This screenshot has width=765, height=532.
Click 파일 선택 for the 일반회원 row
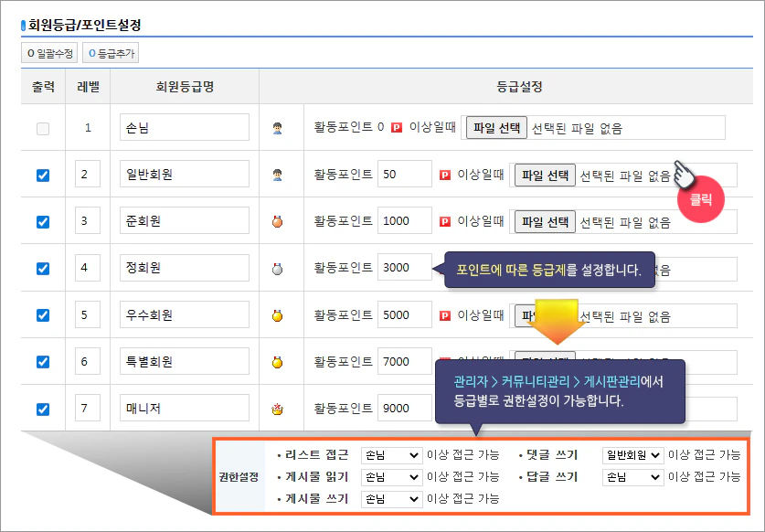coord(543,174)
